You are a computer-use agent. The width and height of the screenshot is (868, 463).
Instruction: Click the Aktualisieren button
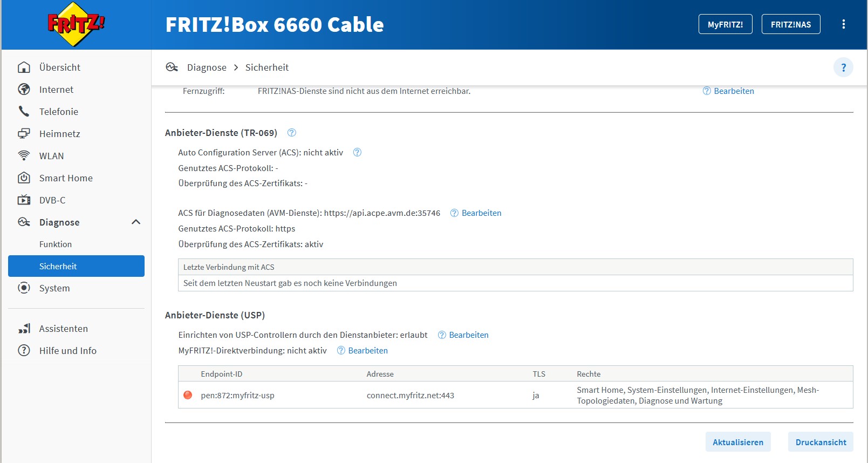[738, 442]
